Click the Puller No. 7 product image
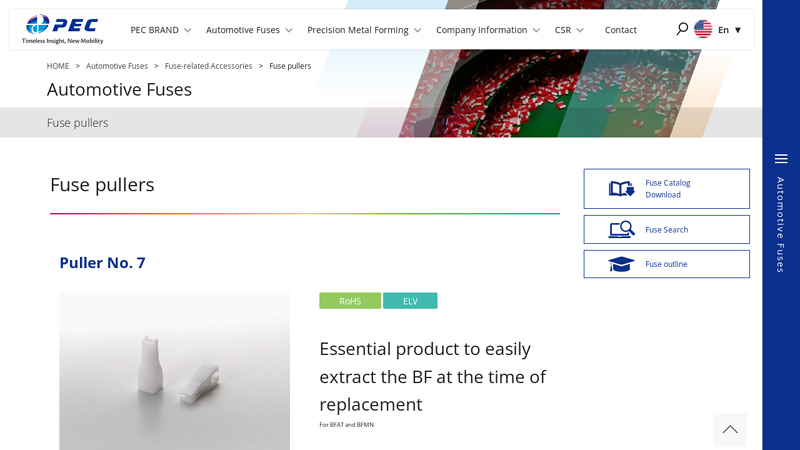This screenshot has width=800, height=450. [x=174, y=371]
